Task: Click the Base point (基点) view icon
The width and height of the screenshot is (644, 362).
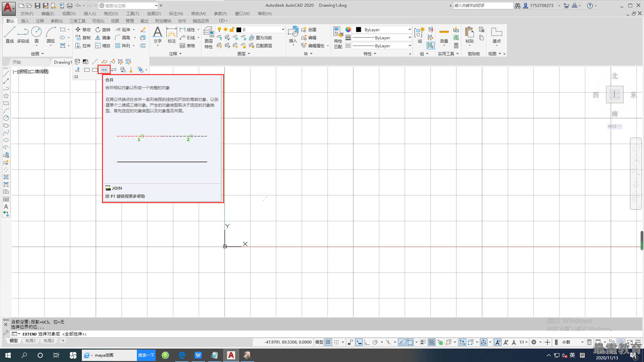Action: tap(497, 35)
